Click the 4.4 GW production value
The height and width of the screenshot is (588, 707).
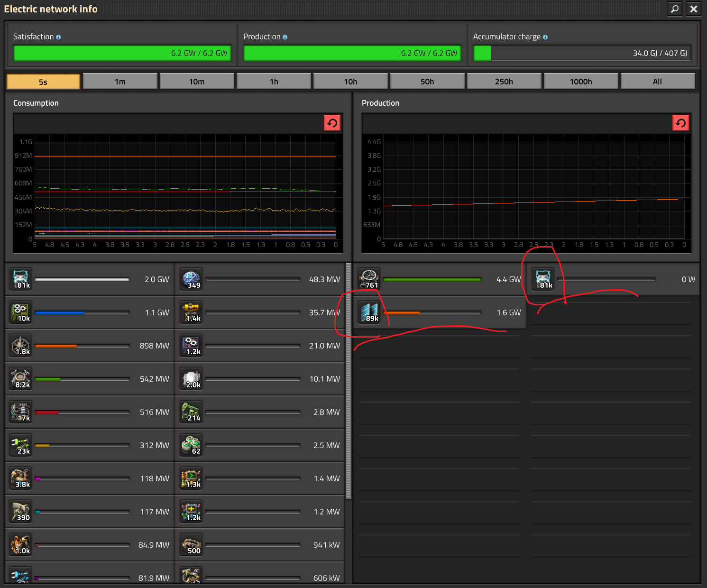tap(509, 279)
